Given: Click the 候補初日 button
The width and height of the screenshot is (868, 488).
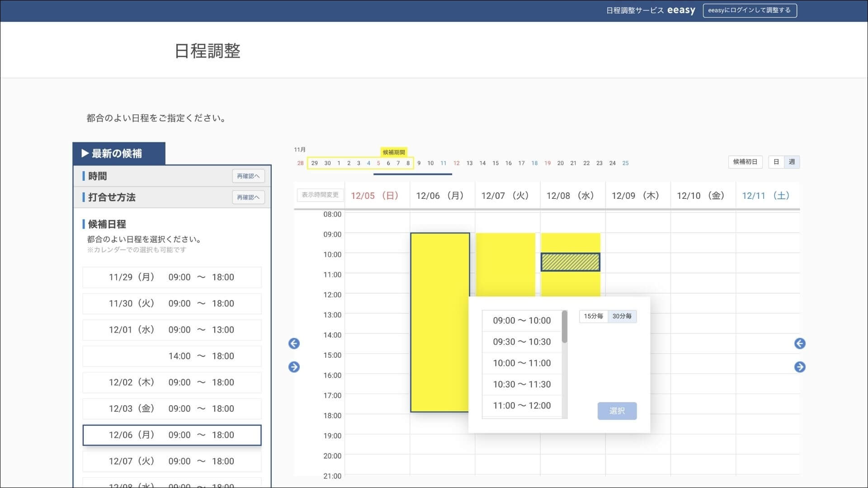Looking at the screenshot, I should point(745,162).
